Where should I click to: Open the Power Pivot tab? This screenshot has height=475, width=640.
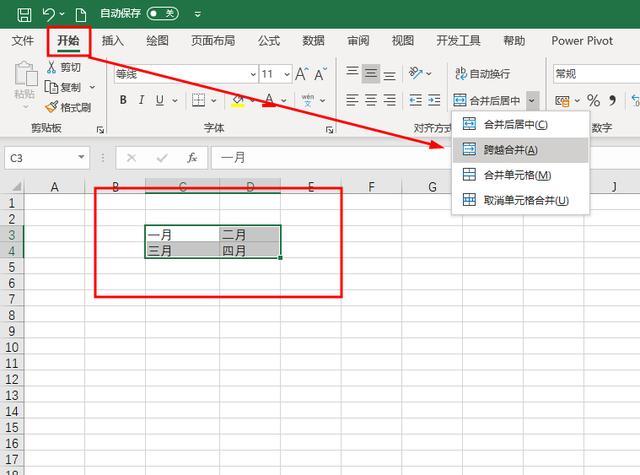click(582, 41)
